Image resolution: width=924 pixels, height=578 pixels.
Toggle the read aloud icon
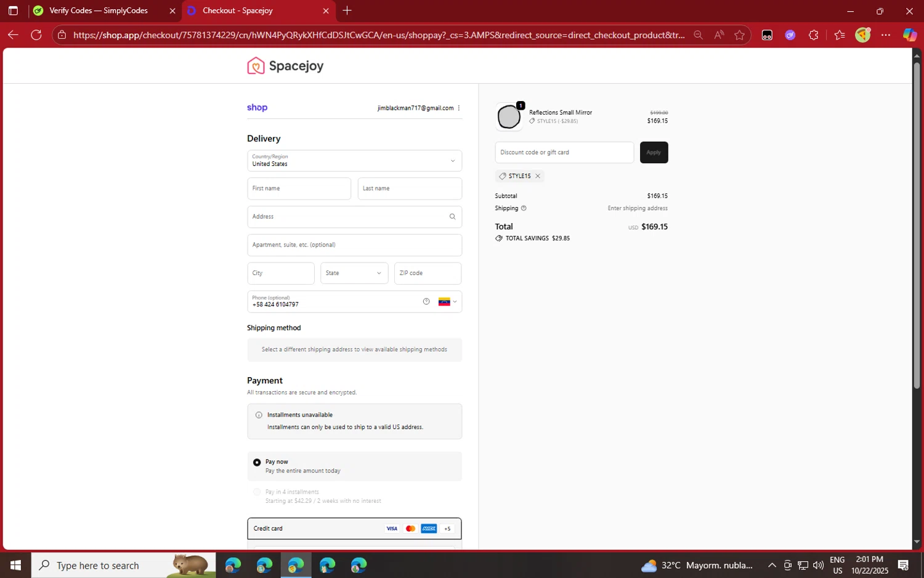[719, 35]
